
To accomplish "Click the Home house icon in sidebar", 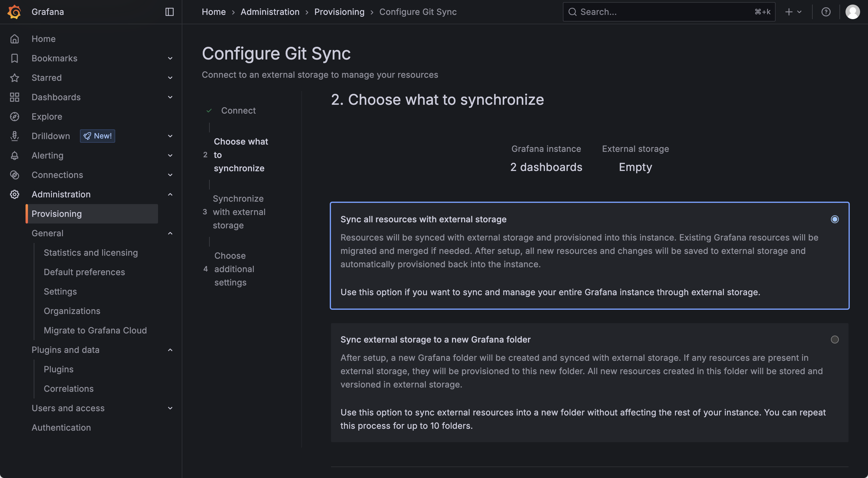I will pos(15,39).
